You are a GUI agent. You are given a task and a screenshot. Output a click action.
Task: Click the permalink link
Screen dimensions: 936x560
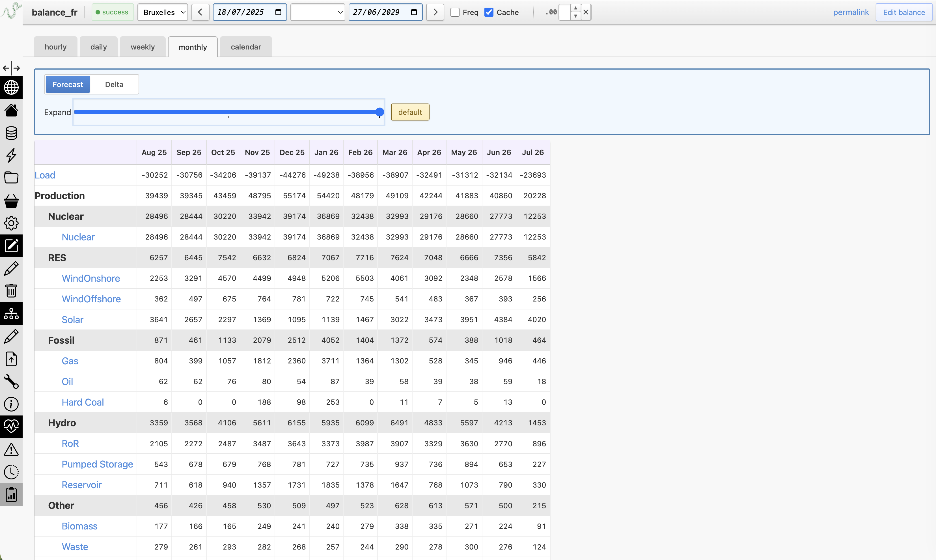(851, 12)
